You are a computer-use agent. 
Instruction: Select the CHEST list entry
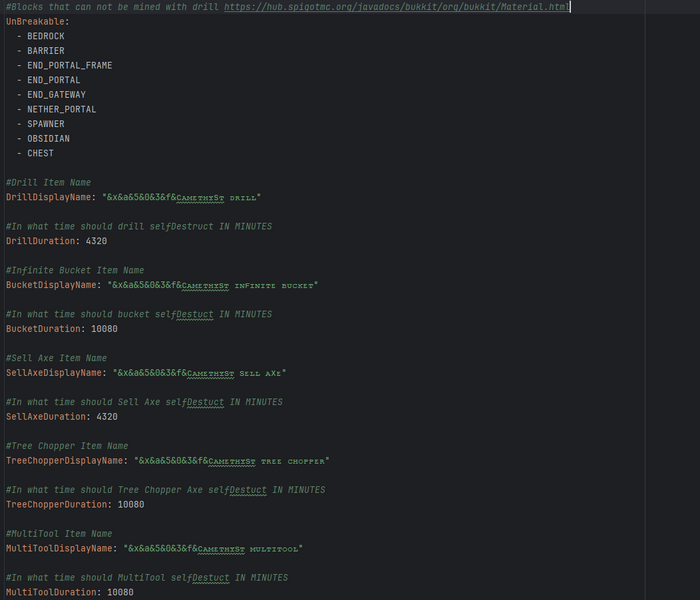click(x=40, y=153)
